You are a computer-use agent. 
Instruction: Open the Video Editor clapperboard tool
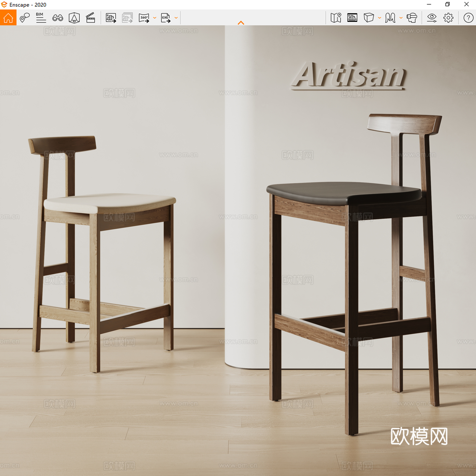91,18
